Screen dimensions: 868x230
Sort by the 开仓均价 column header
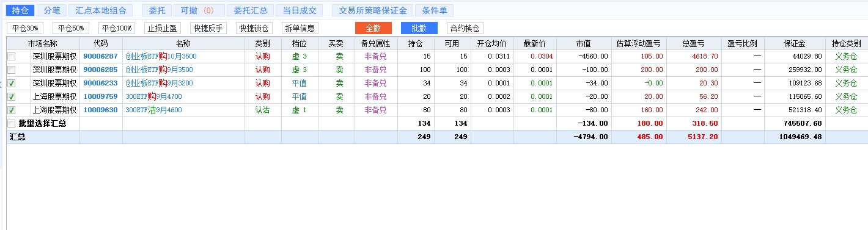click(492, 43)
